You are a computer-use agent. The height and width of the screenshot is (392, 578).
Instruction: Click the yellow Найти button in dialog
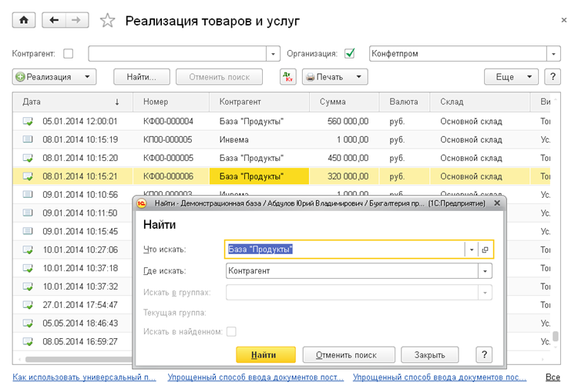tap(266, 355)
